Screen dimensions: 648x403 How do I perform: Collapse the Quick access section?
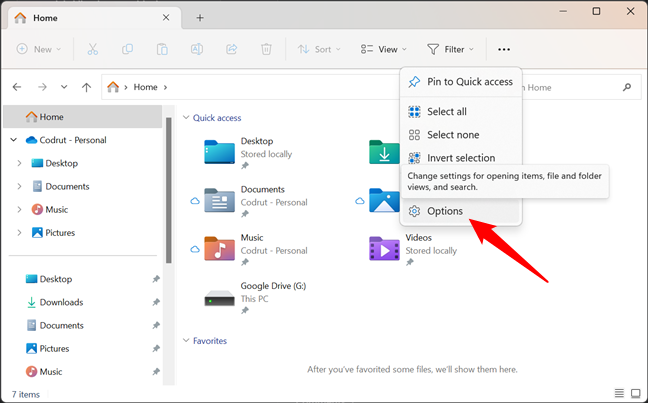pyautogui.click(x=186, y=117)
